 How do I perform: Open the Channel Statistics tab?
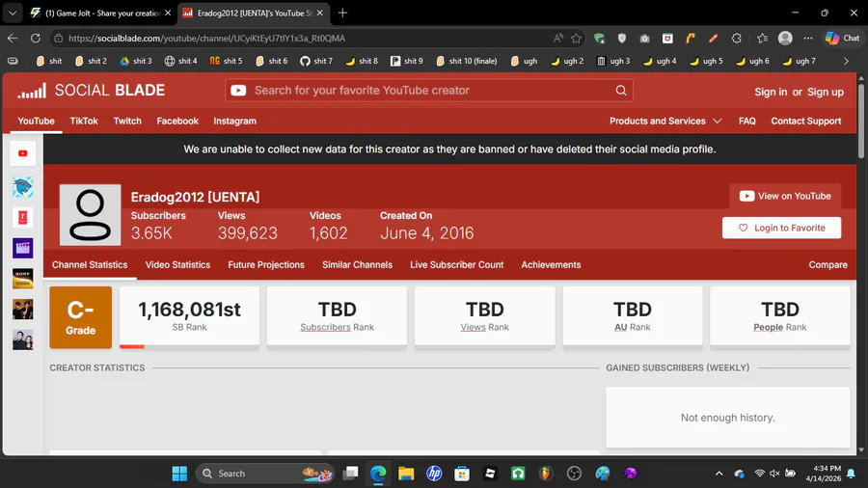coord(90,264)
